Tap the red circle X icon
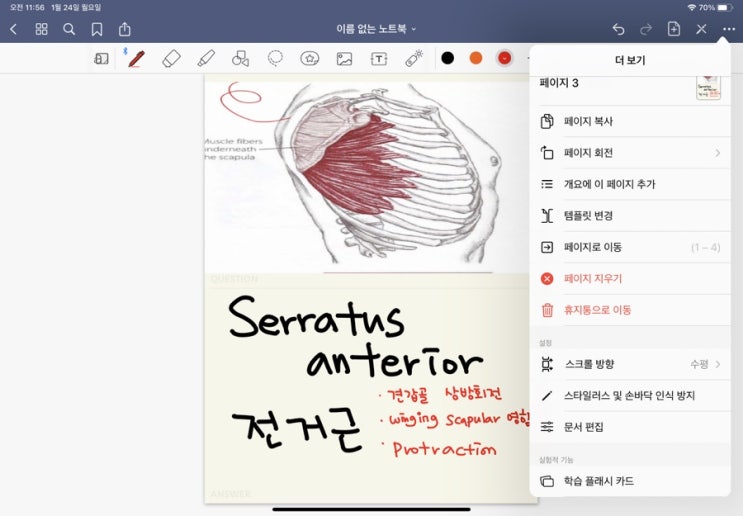This screenshot has width=743, height=516. (547, 279)
